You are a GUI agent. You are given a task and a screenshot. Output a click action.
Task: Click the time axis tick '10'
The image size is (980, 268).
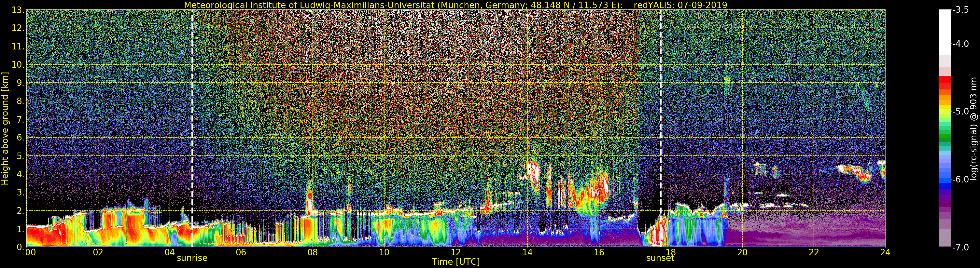pyautogui.click(x=384, y=252)
